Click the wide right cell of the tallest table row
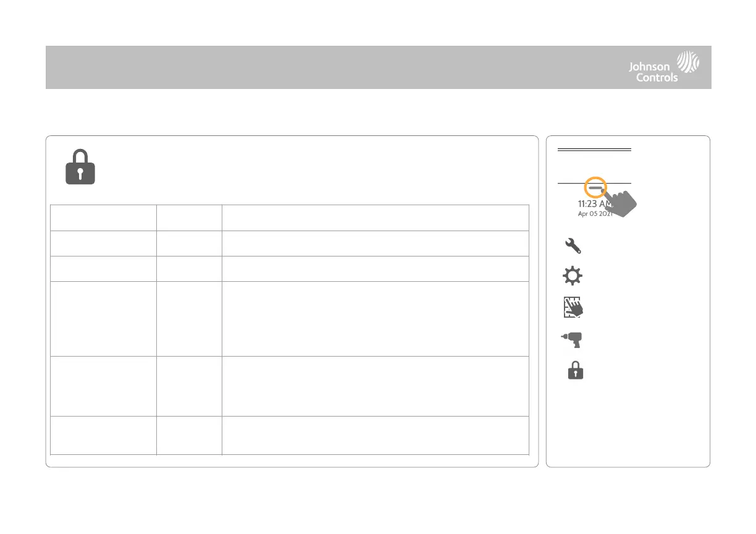The width and height of the screenshot is (756, 534). tap(375, 319)
